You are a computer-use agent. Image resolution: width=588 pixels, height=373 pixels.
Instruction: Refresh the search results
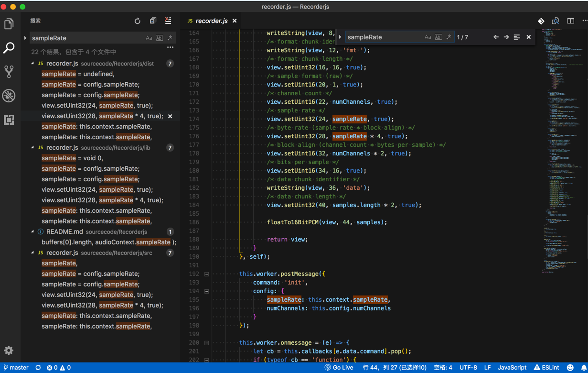[138, 21]
